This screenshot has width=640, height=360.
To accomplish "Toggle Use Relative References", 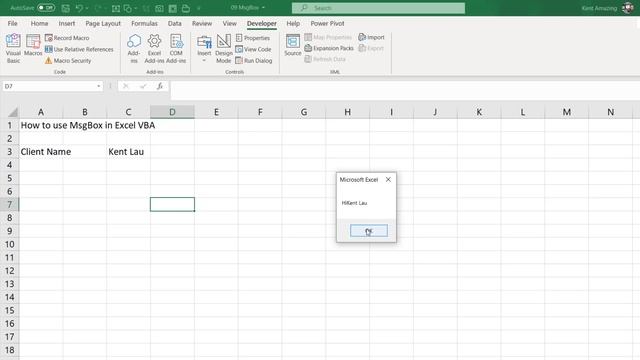I will pyautogui.click(x=79, y=49).
